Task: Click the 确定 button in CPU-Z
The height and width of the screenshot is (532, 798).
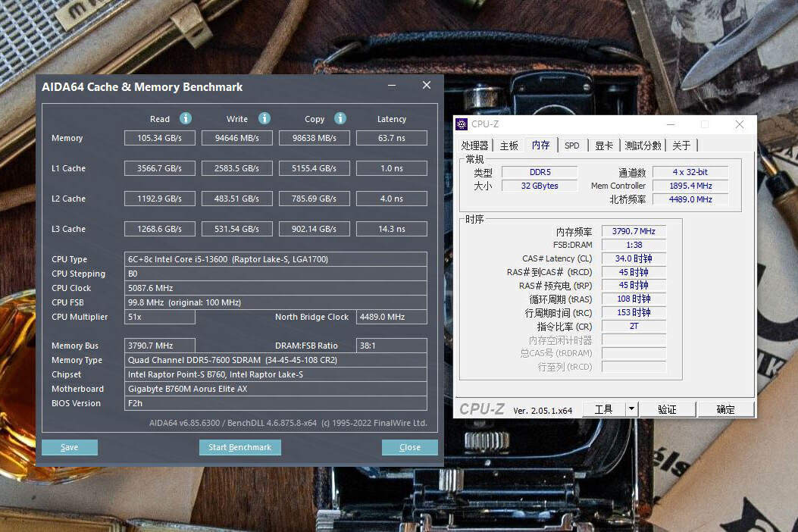Action: coord(726,408)
